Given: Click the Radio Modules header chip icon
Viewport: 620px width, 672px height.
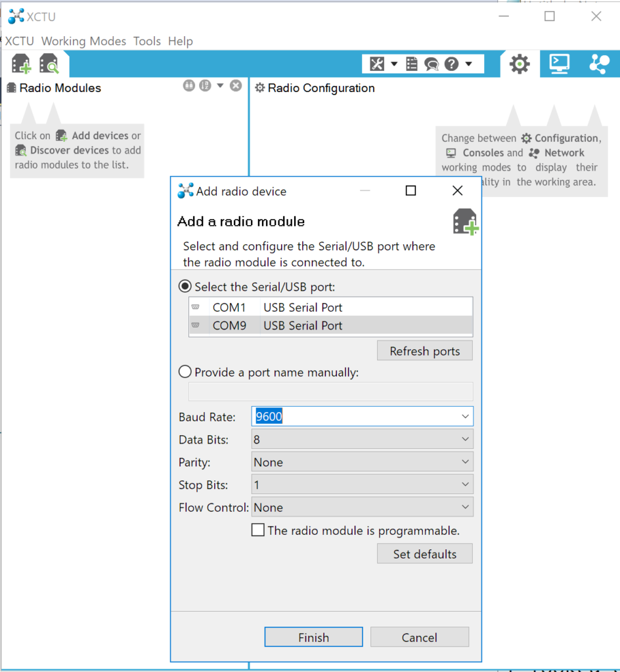Looking at the screenshot, I should (x=12, y=88).
